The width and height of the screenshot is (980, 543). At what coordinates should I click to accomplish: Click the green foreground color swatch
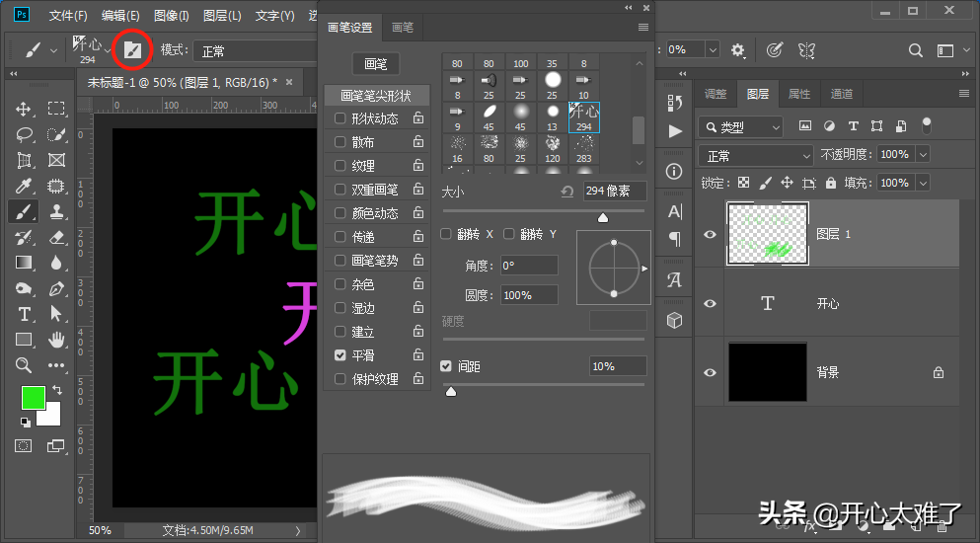33,399
